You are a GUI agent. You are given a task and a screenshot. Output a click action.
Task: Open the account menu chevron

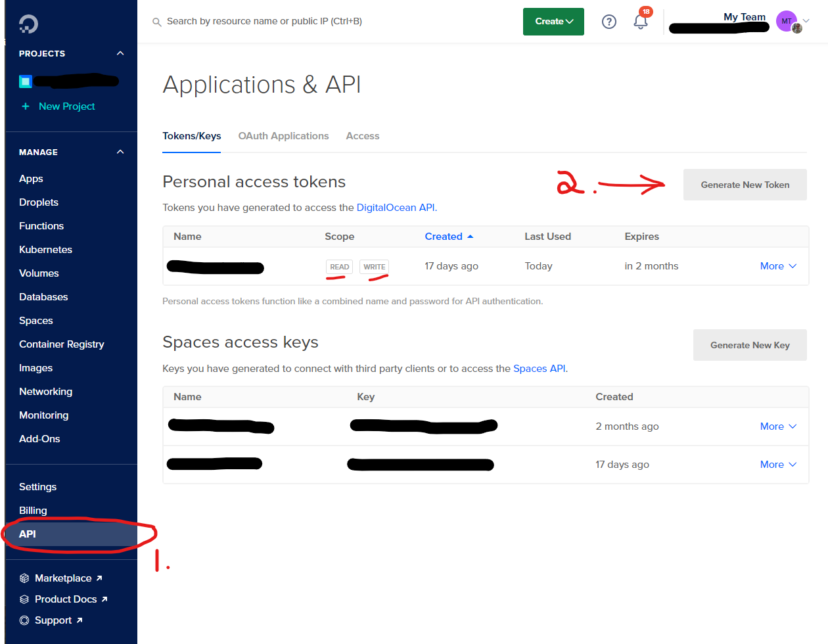(x=806, y=21)
